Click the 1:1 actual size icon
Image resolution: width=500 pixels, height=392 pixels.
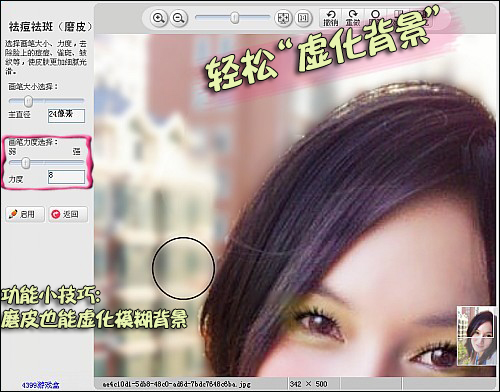(303, 18)
